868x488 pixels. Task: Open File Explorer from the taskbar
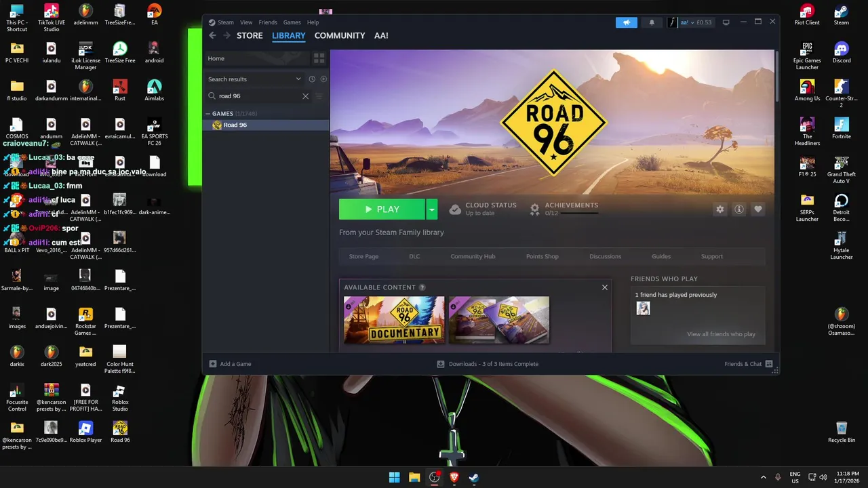[x=414, y=477]
